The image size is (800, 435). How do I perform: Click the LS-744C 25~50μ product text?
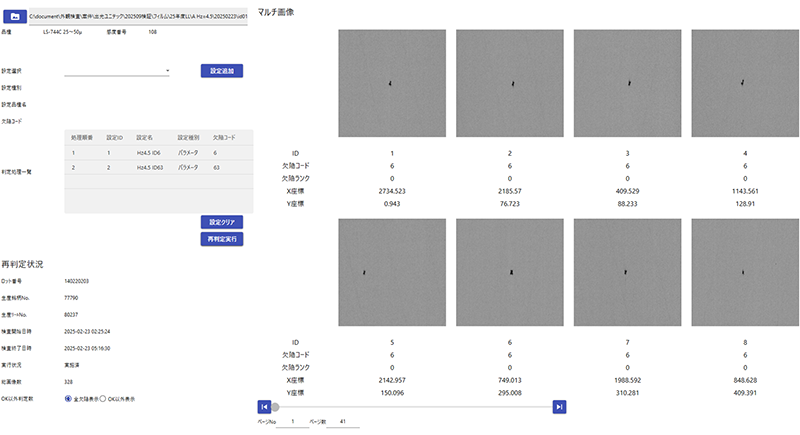[62, 32]
